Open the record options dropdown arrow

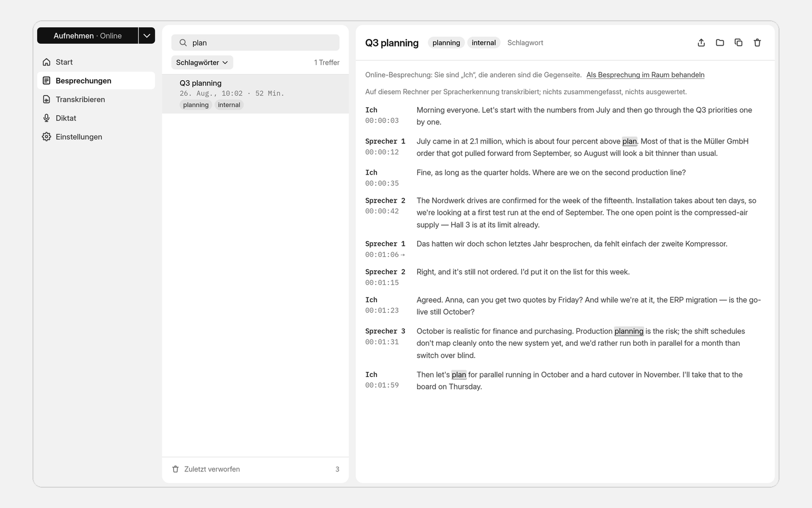147,36
